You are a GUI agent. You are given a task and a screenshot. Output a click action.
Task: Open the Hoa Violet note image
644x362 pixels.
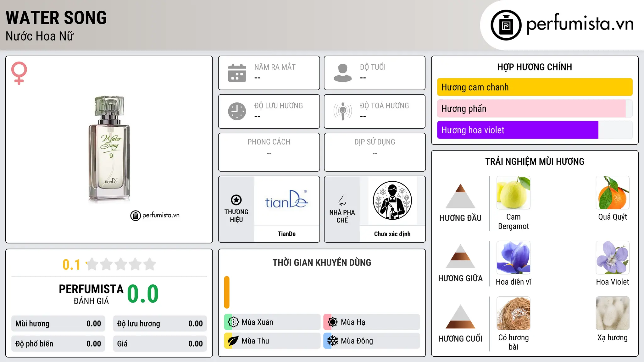click(x=613, y=258)
